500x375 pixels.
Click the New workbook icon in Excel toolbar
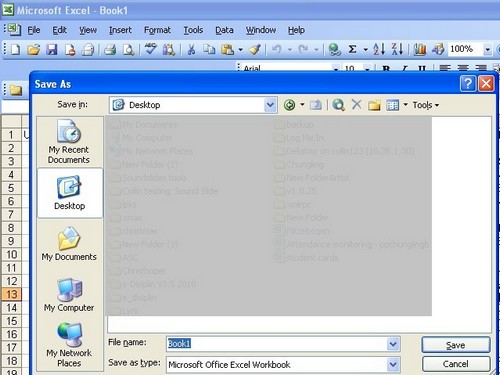tap(15, 50)
